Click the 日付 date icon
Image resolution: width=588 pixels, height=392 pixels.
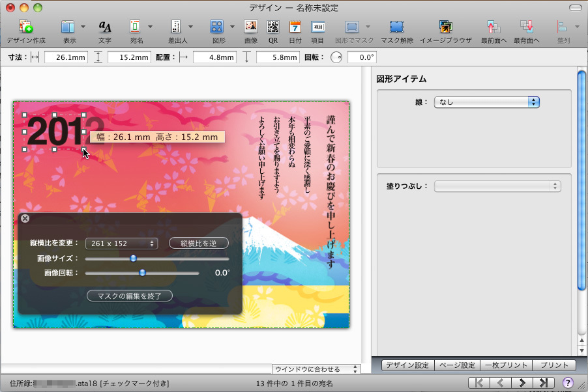coord(295,27)
